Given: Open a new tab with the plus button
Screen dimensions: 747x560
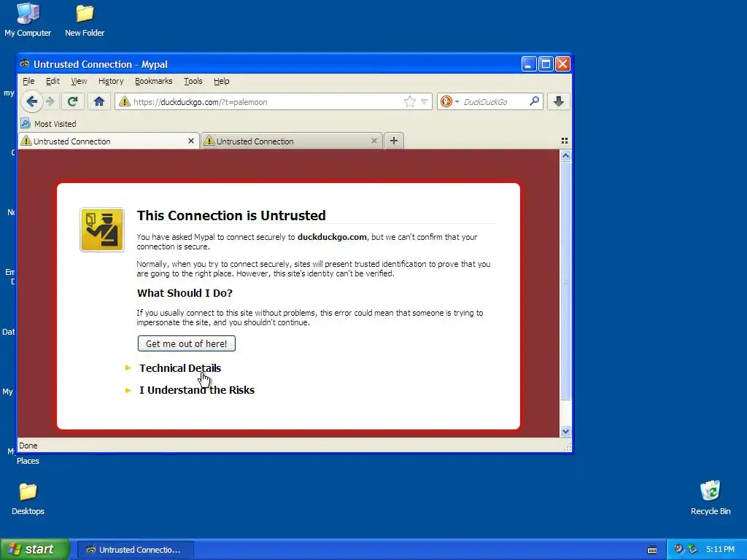Looking at the screenshot, I should pos(394,141).
